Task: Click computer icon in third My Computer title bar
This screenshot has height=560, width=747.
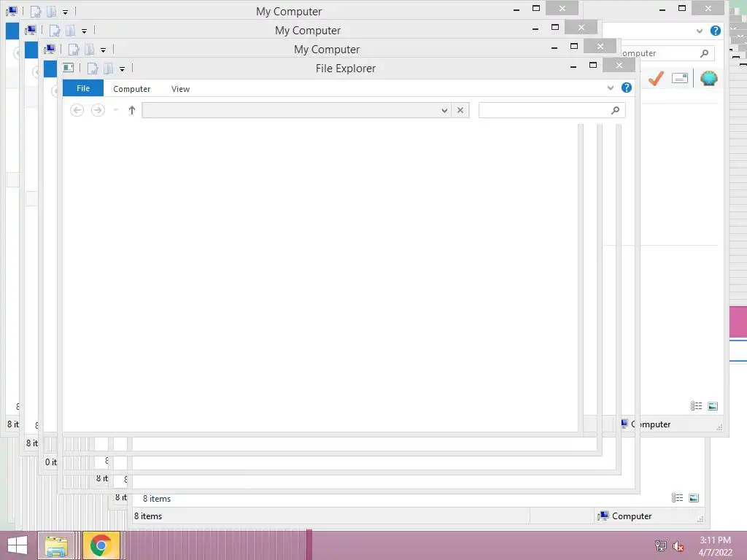Action: click(x=49, y=49)
